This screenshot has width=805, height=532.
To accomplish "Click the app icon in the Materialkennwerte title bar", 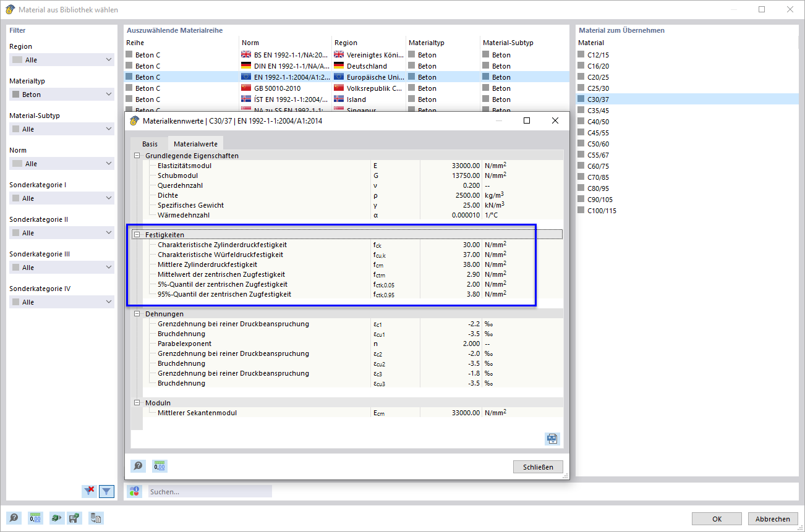I will click(135, 120).
